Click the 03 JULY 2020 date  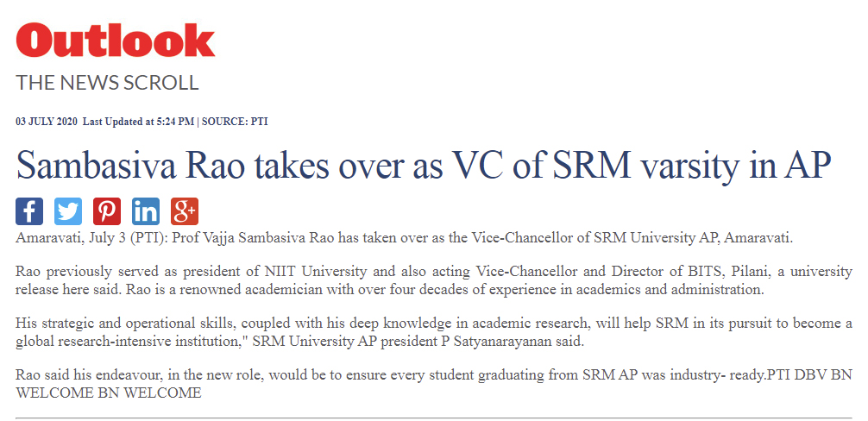47,122
